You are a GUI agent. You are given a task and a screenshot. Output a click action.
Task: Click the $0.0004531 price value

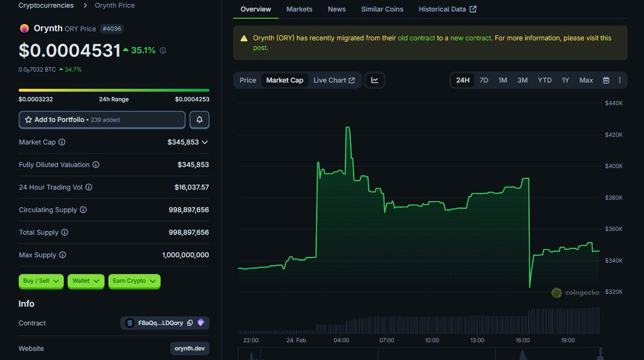pos(69,51)
